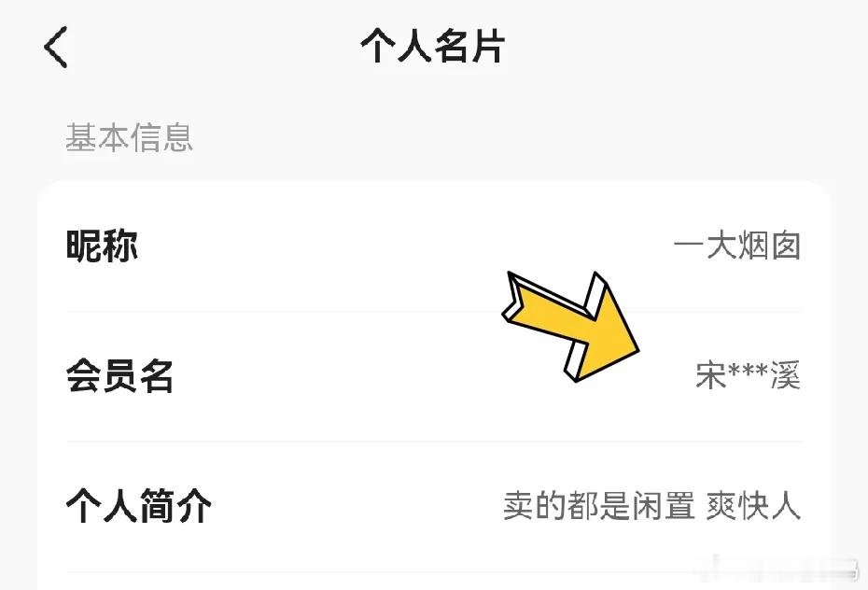Click the bio text 卖的都是闲置 爽快人
This screenshot has height=590, width=868.
[x=651, y=507]
